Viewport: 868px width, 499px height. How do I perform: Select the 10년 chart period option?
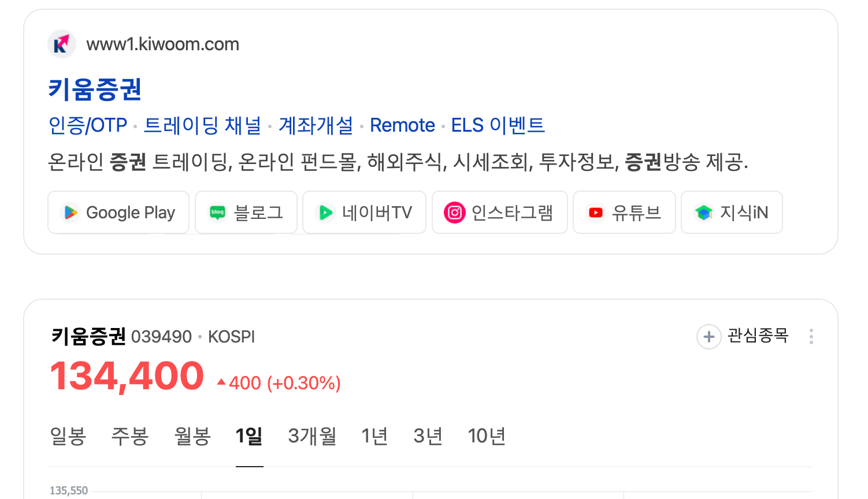tap(487, 437)
